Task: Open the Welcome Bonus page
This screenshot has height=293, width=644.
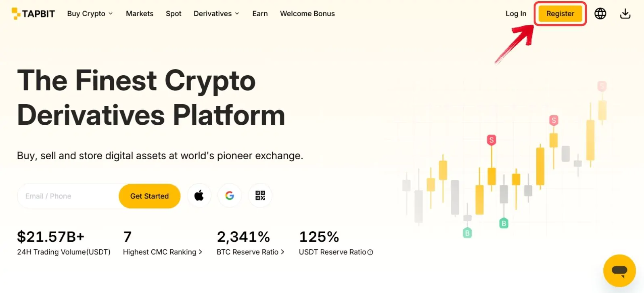Action: [x=307, y=14]
